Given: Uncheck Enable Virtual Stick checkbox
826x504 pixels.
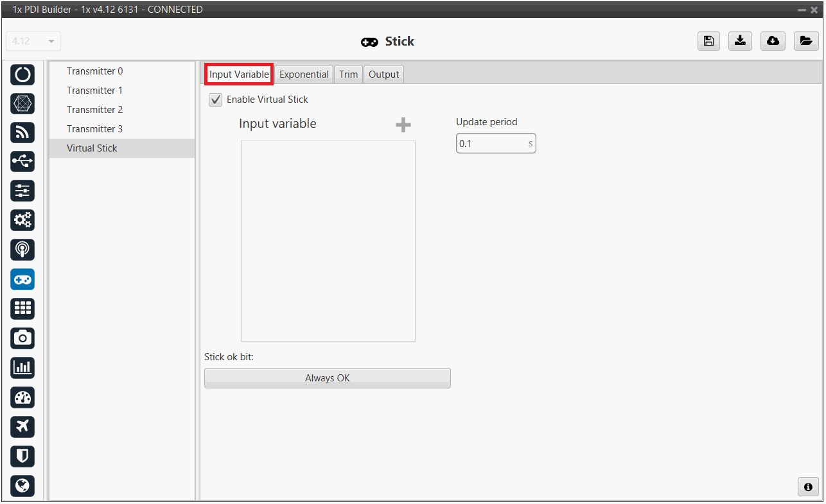Looking at the screenshot, I should (x=216, y=100).
